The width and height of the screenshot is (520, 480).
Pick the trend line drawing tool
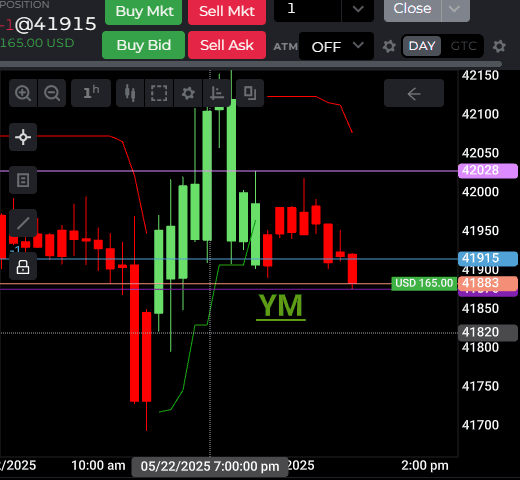(x=23, y=223)
